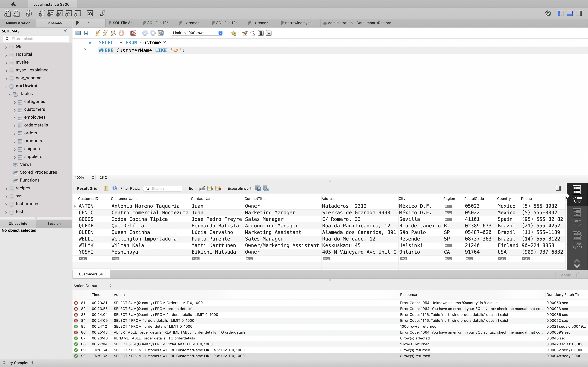The image size is (588, 367).
Task: Open the Field Types panel
Action: pyautogui.click(x=577, y=240)
